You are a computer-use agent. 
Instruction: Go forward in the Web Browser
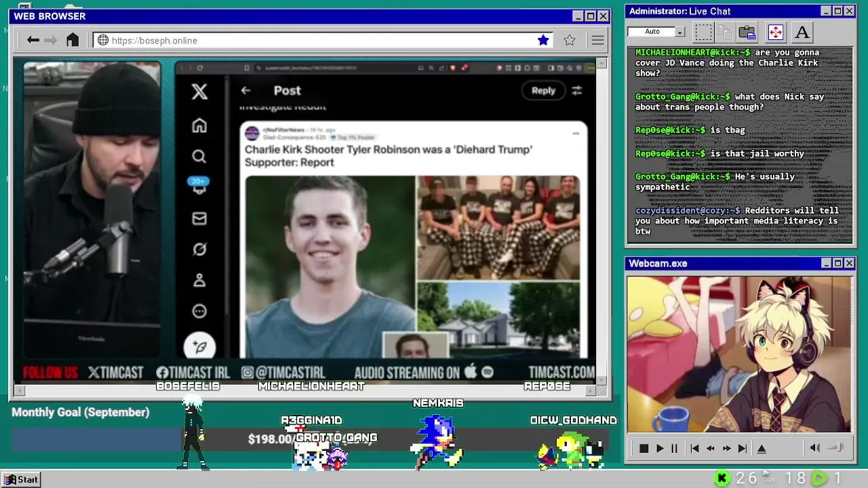coord(50,40)
